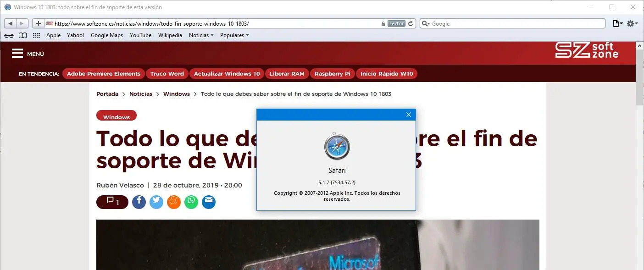The image size is (644, 270).
Task: Open author Rubén Velasco link
Action: point(120,186)
